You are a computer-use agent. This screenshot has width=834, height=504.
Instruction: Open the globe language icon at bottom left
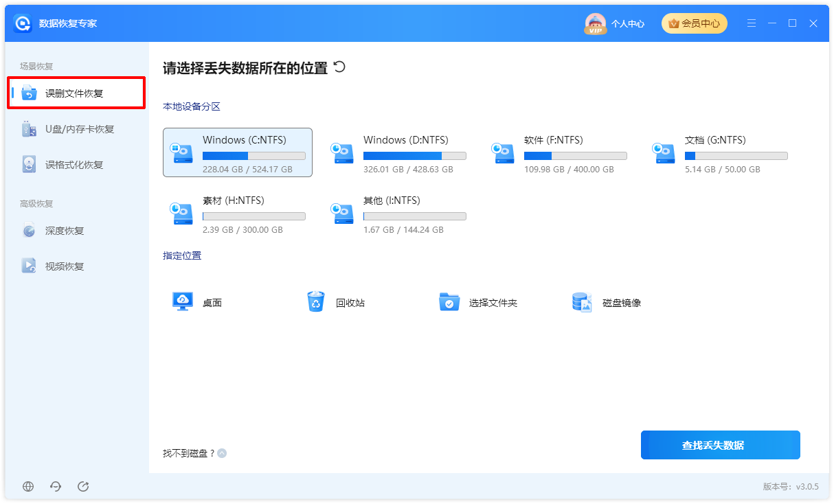[x=28, y=486]
